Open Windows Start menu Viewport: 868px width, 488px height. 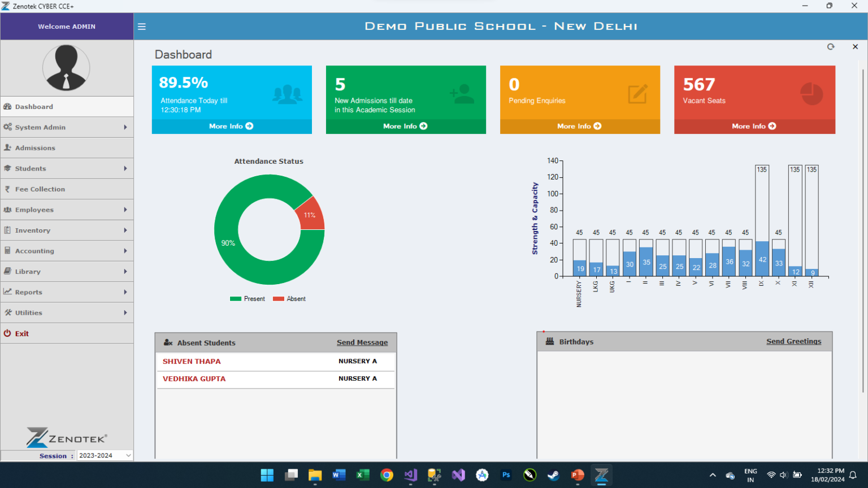(267, 475)
